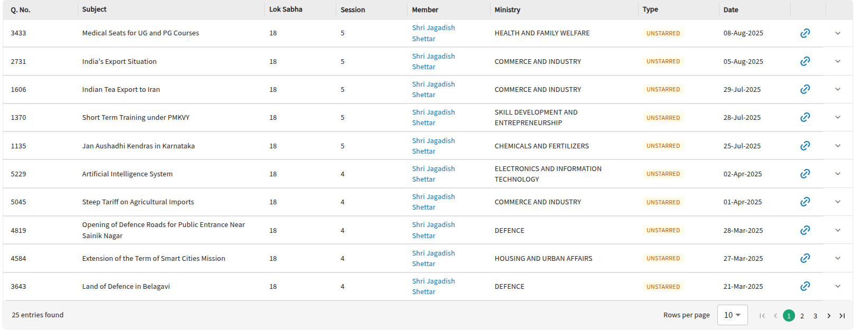Screen dimensions: 868x330
Task: Click question number 4819 cell
Action: click(x=19, y=230)
